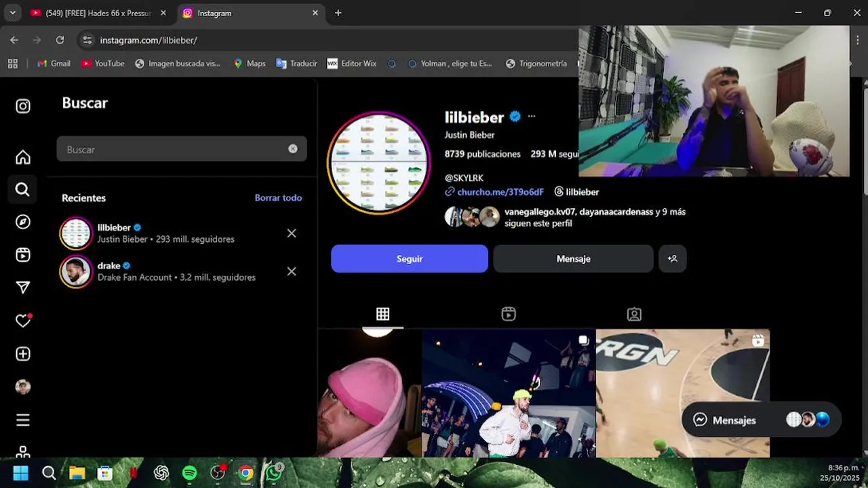
Task: Open the More hamburger menu
Action: pos(23,420)
